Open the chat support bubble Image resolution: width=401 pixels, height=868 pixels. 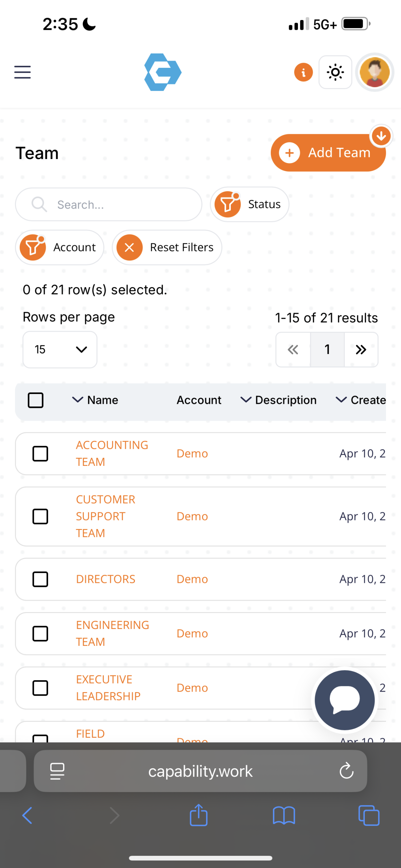344,700
